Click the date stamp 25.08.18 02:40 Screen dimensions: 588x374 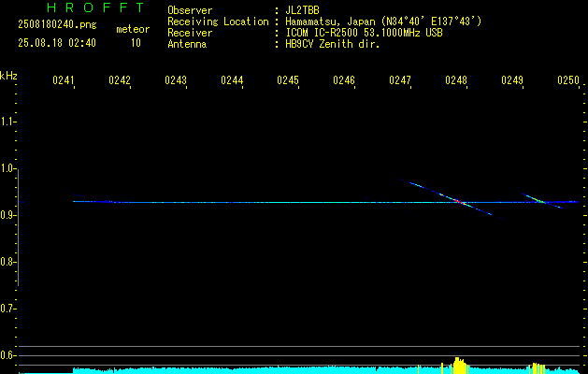pyautogui.click(x=57, y=43)
